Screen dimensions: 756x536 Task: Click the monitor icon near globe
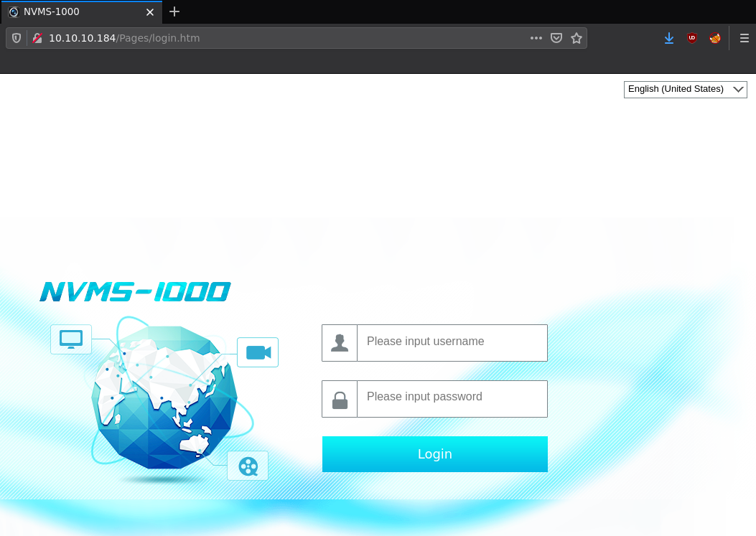tap(71, 339)
